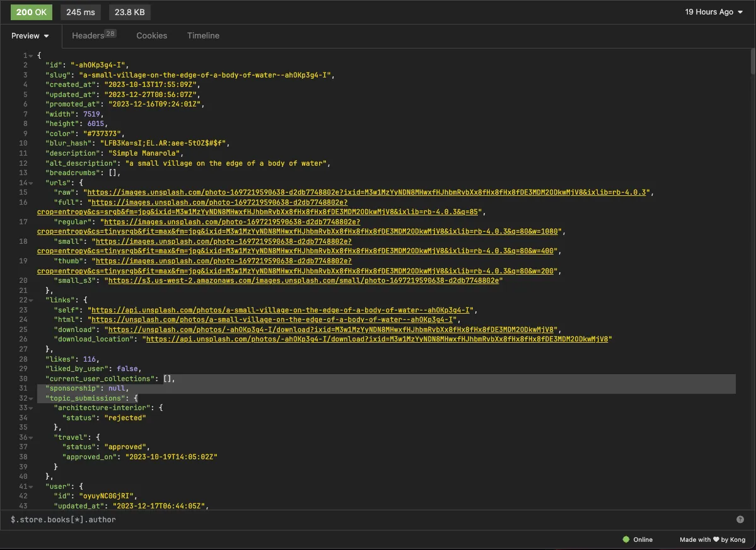Collapse the "links" object fold arrow
The width and height of the screenshot is (756, 550).
[31, 300]
